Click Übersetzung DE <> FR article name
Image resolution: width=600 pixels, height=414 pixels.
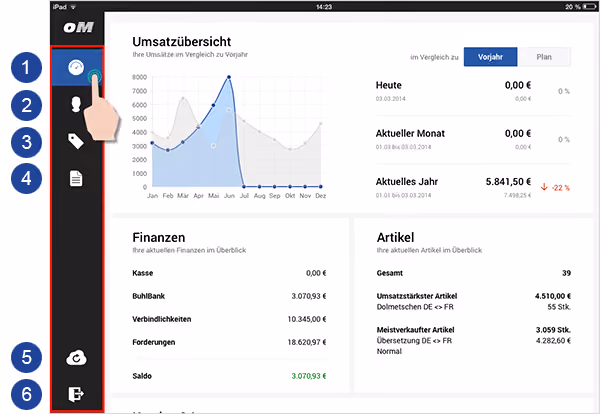[x=414, y=341]
